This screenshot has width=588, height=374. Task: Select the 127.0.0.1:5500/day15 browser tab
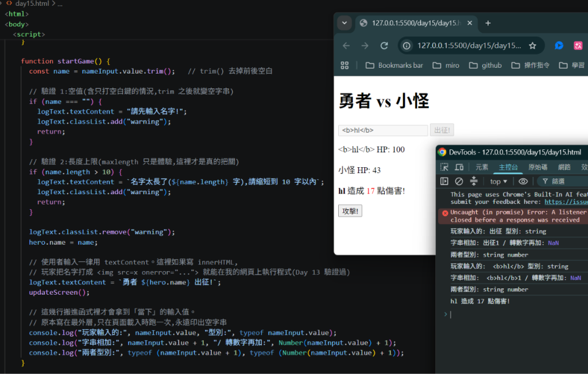point(416,23)
